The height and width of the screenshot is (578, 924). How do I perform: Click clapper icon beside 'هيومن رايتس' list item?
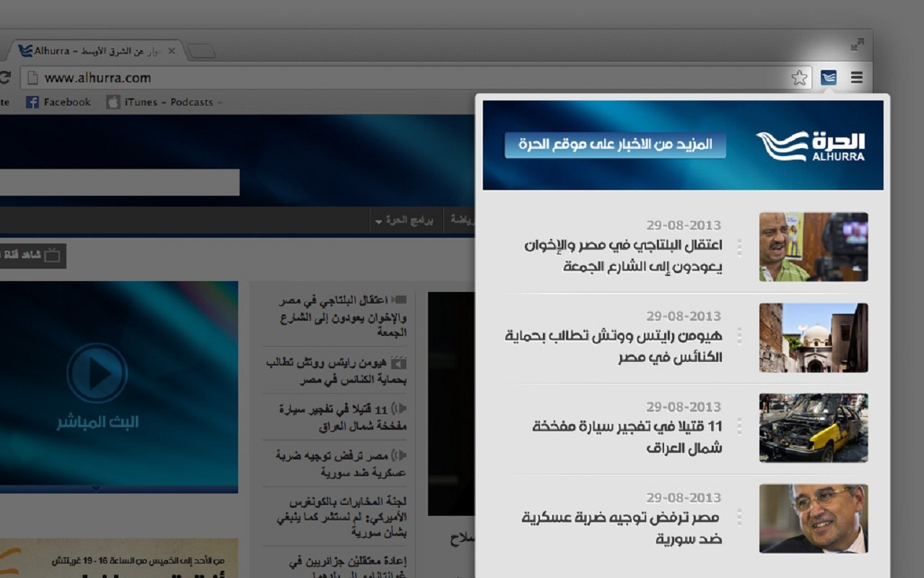[x=399, y=363]
